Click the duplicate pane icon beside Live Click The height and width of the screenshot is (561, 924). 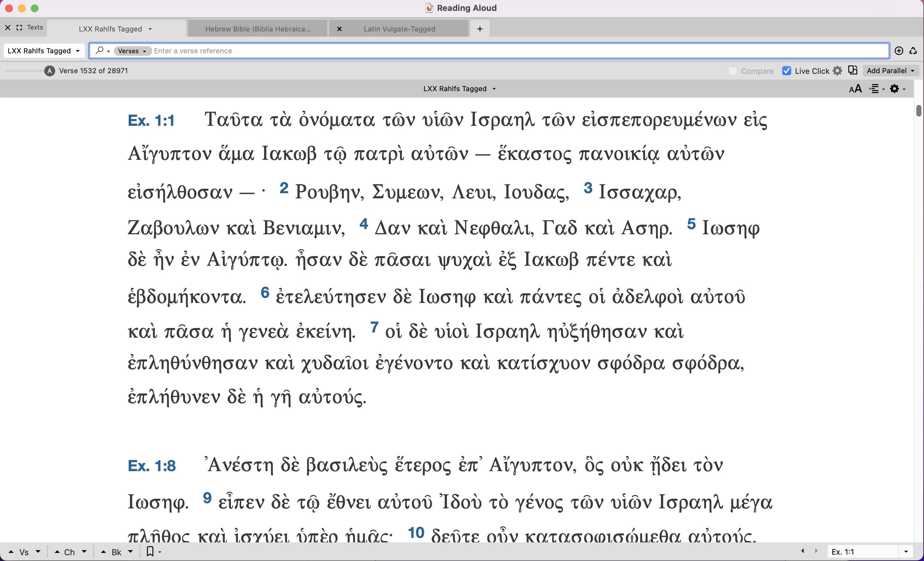click(x=853, y=71)
